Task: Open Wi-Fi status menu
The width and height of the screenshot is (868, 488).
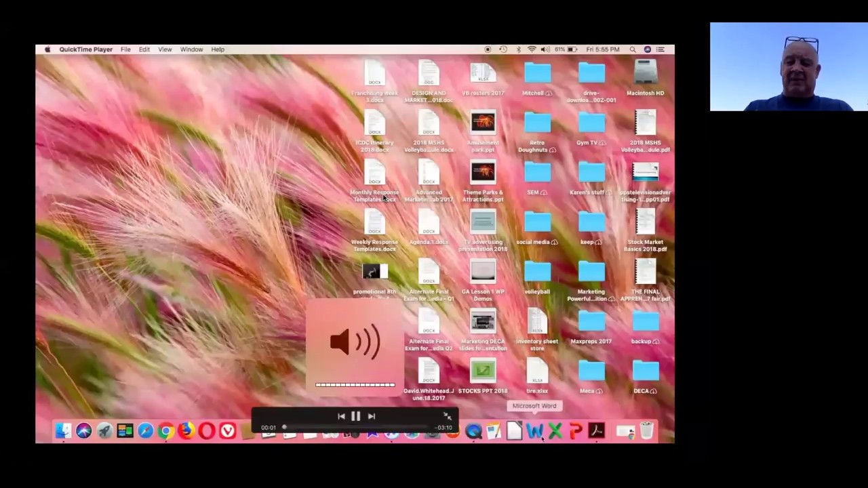Action: [532, 49]
